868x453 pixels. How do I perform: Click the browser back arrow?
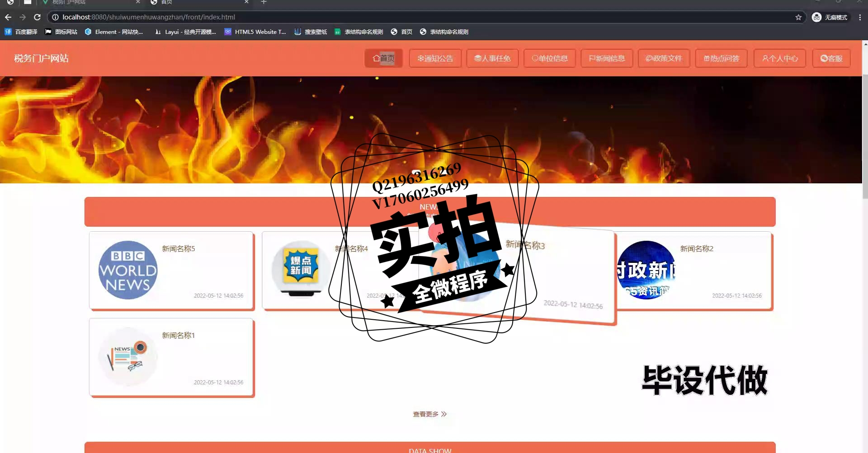click(8, 17)
